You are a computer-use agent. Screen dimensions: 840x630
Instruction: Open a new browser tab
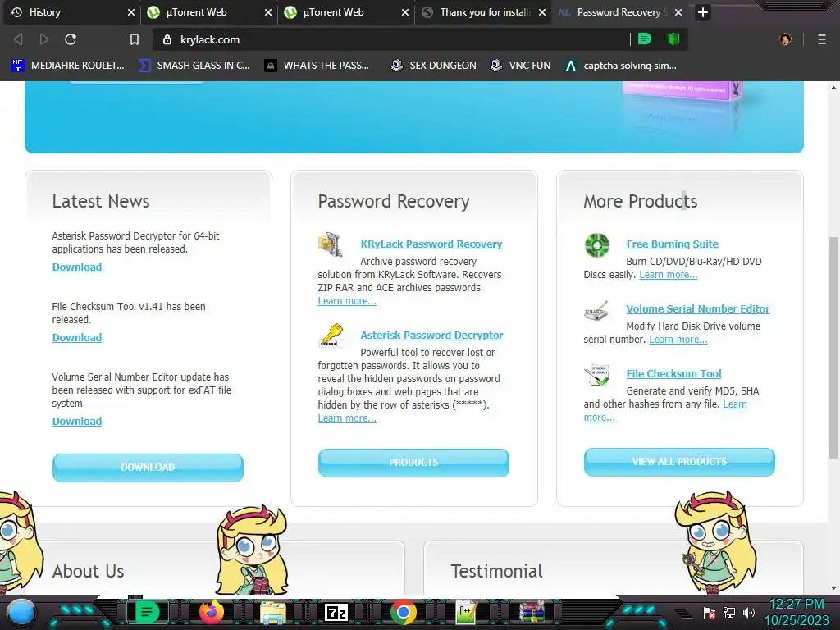(x=703, y=11)
